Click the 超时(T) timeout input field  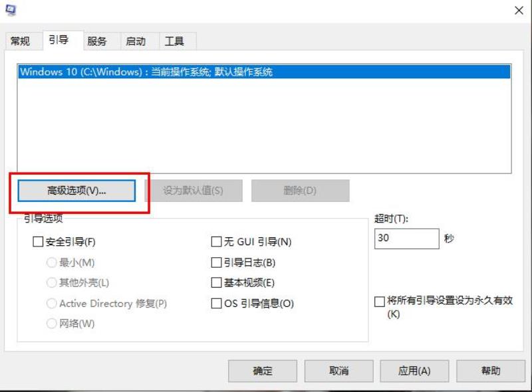coord(407,239)
